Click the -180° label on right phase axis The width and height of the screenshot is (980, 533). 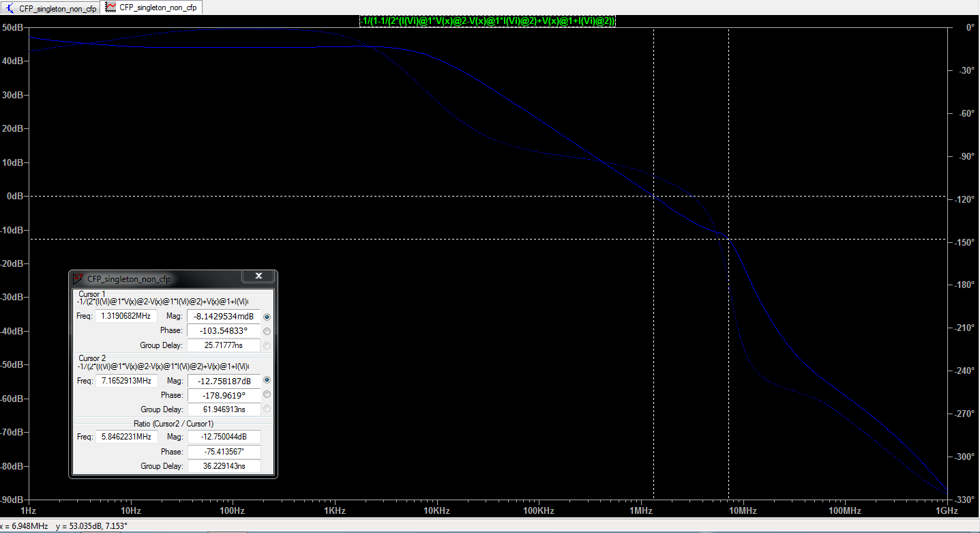[965, 285]
